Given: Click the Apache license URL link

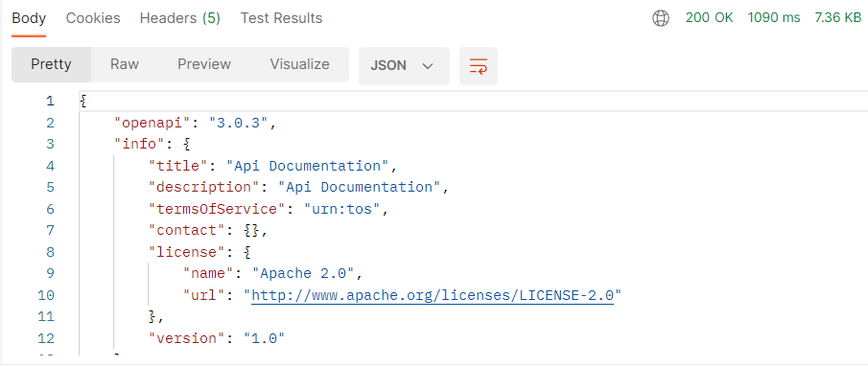Looking at the screenshot, I should [x=433, y=296].
